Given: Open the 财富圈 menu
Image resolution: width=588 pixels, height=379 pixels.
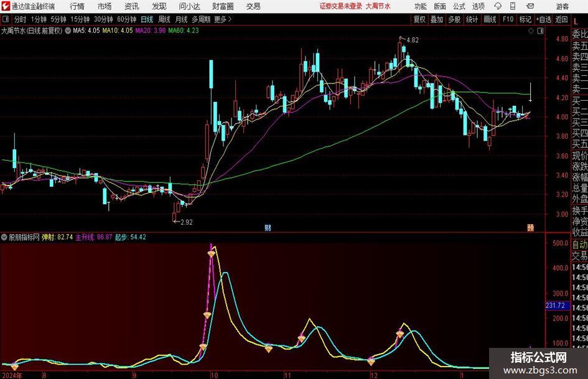Looking at the screenshot, I should coord(223,6).
